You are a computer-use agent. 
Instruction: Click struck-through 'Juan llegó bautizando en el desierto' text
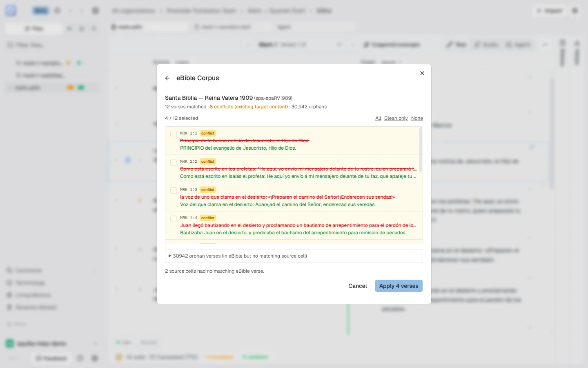[298, 225]
